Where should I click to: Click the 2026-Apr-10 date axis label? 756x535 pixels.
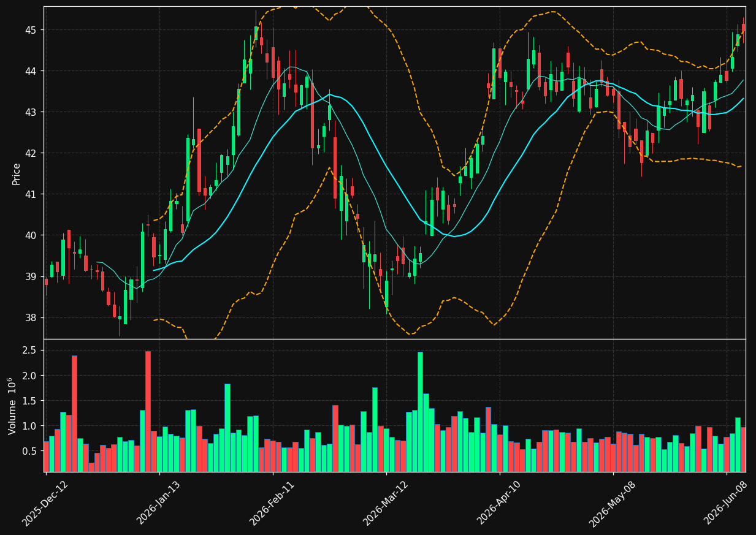click(x=499, y=503)
